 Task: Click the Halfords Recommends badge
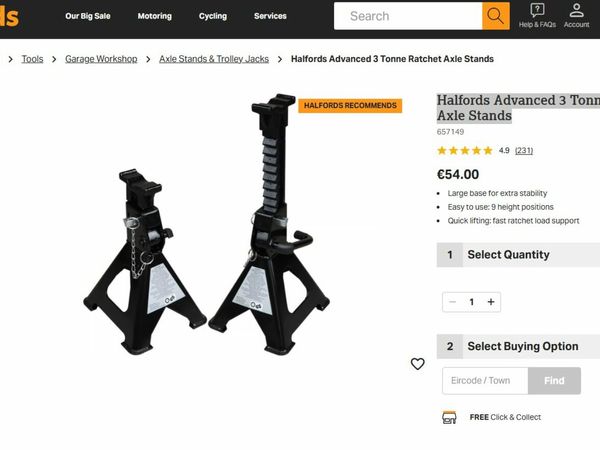(350, 105)
